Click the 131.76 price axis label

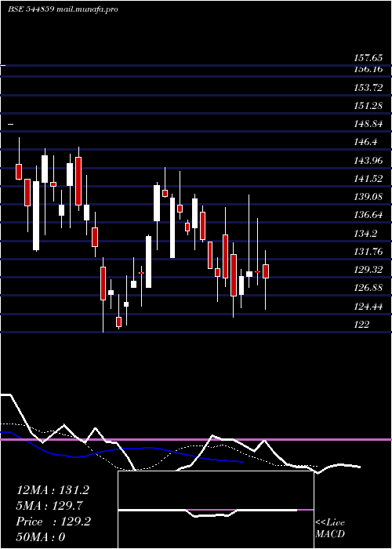[x=368, y=252]
